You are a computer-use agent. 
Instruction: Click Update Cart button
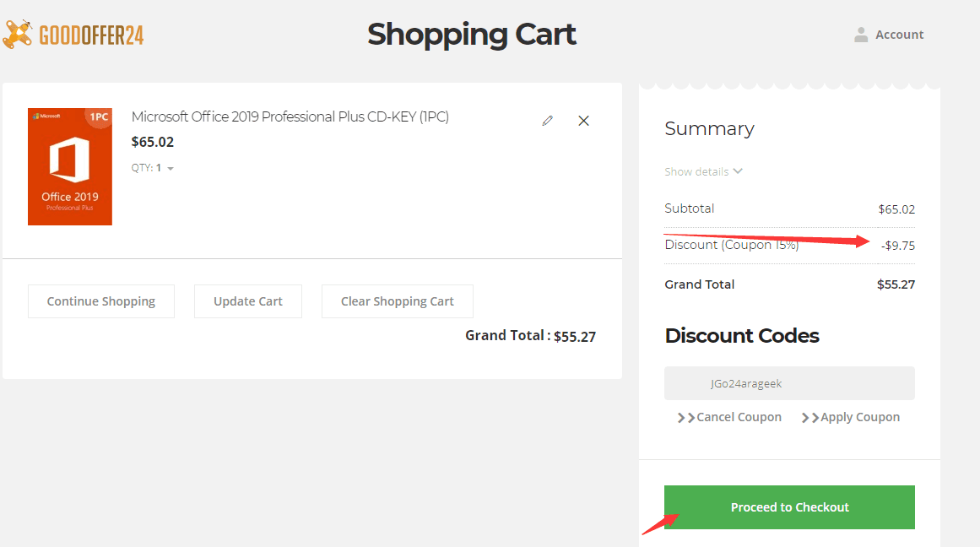coord(248,301)
